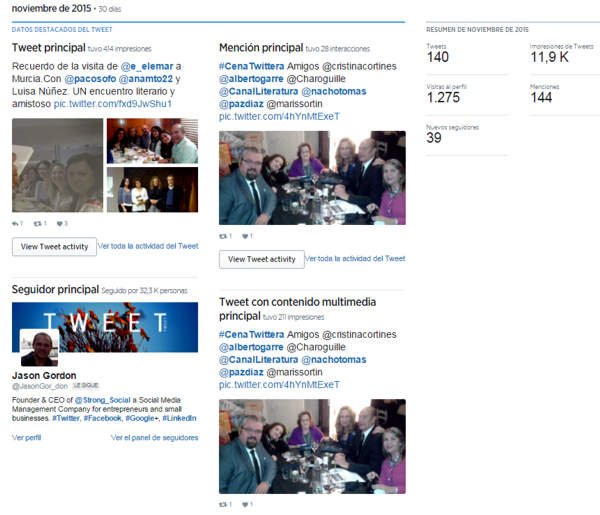Open @Strong_Social link in bio
The image size is (600, 515).
click(103, 400)
